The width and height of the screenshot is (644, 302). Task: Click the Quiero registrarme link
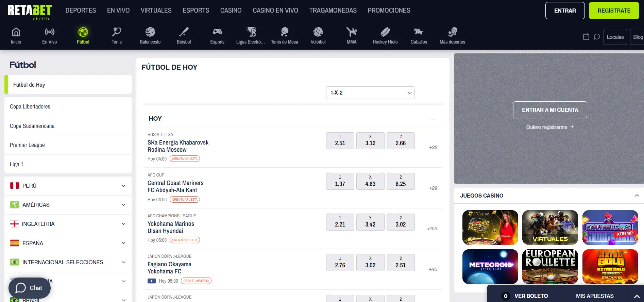tap(549, 127)
